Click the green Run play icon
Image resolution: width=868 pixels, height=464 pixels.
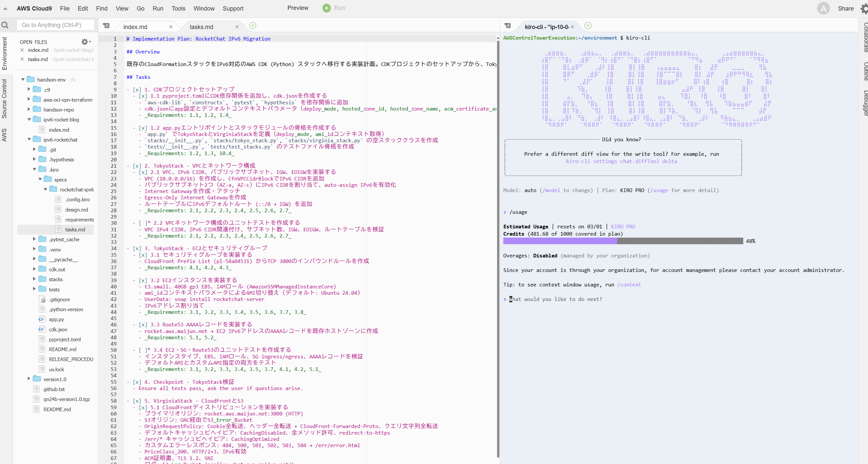click(x=326, y=8)
